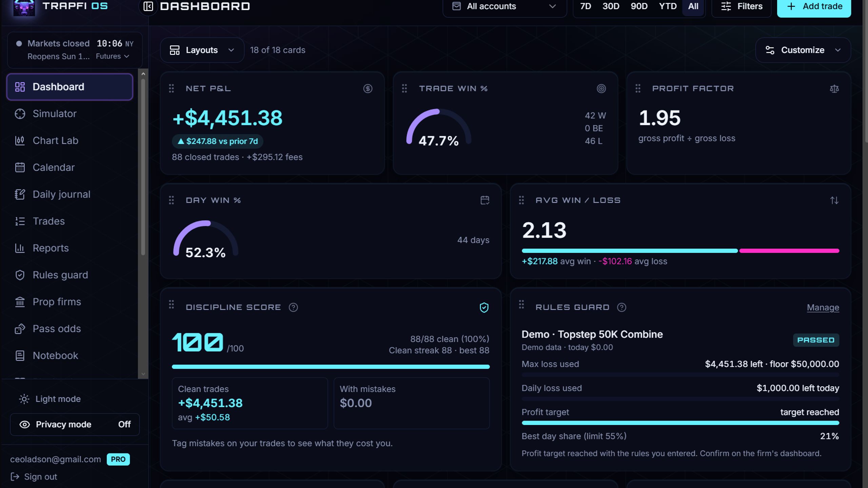Sign out of the account
The height and width of the screenshot is (488, 868).
[x=34, y=477]
